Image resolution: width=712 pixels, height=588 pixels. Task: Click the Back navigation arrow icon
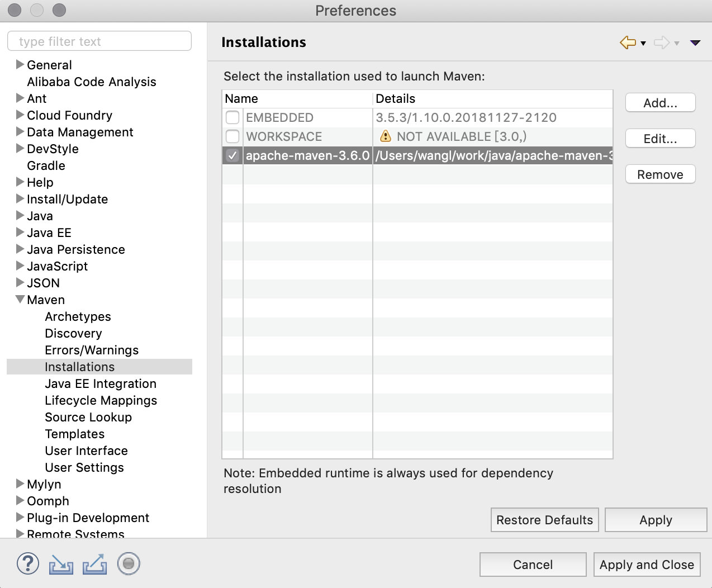coord(628,42)
